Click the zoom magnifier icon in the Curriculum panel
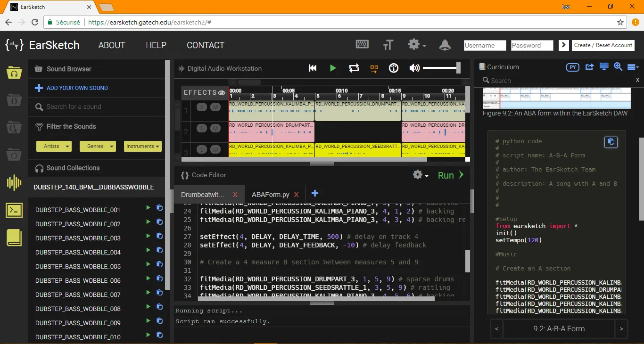Viewport: 644px width, 344px height. (x=618, y=67)
